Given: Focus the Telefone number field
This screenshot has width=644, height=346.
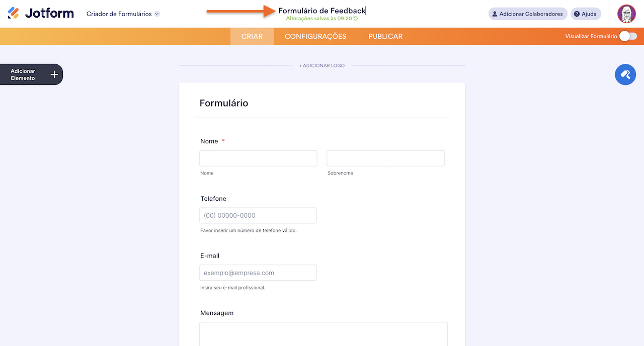Looking at the screenshot, I should pyautogui.click(x=258, y=215).
